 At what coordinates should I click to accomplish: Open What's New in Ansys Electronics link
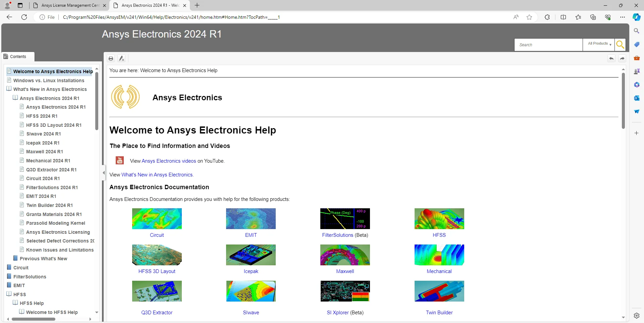click(157, 175)
